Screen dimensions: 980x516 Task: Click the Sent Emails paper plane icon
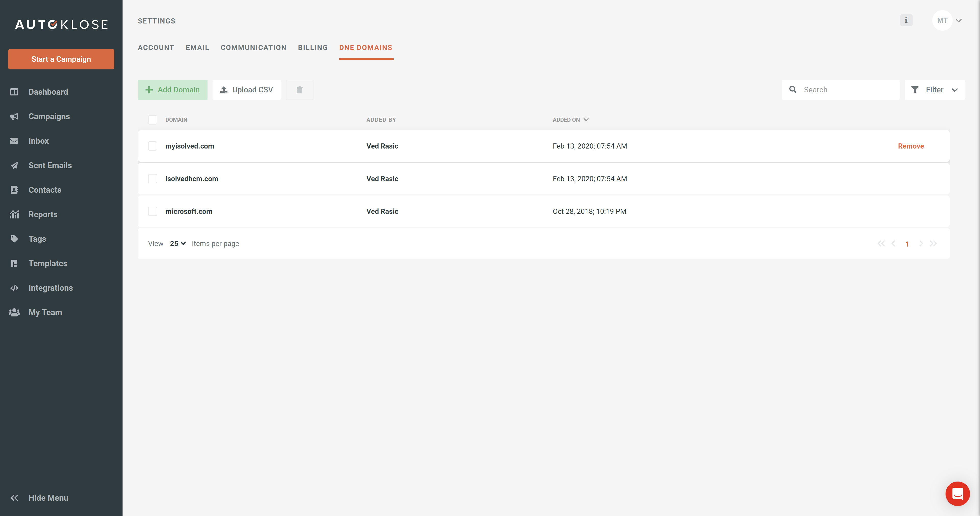pos(15,165)
